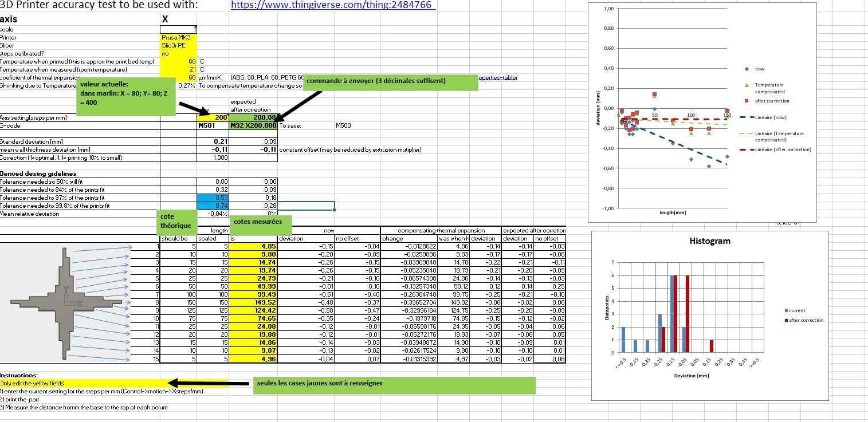Screen dimensions: 868x422
Task: Select measured value 9,87
Action: tap(253, 350)
